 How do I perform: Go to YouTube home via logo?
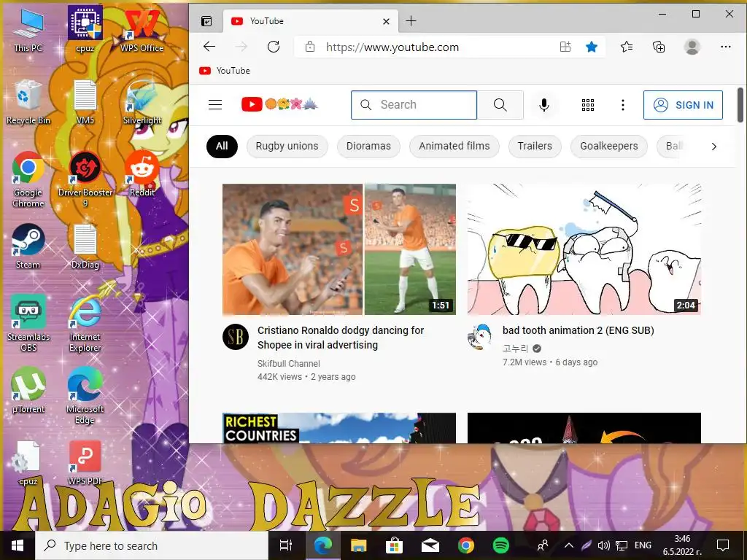[x=279, y=104]
